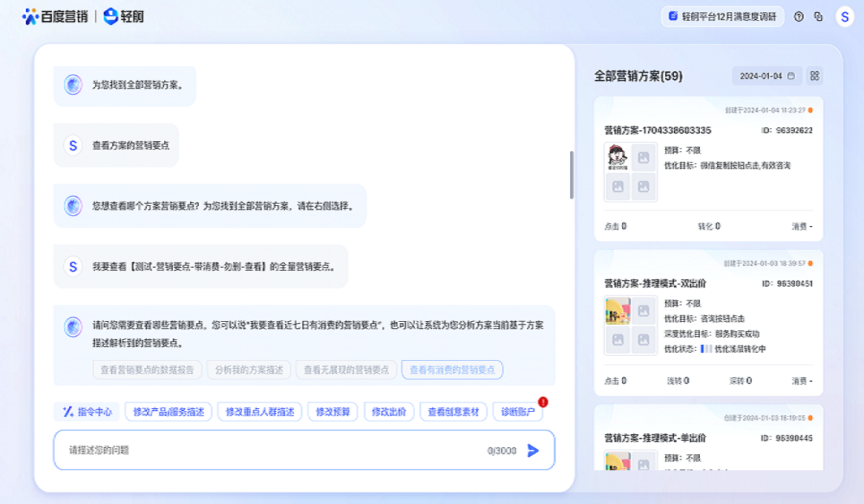
Task: Click the 轻舸 logo in the header
Action: pyautogui.click(x=124, y=16)
